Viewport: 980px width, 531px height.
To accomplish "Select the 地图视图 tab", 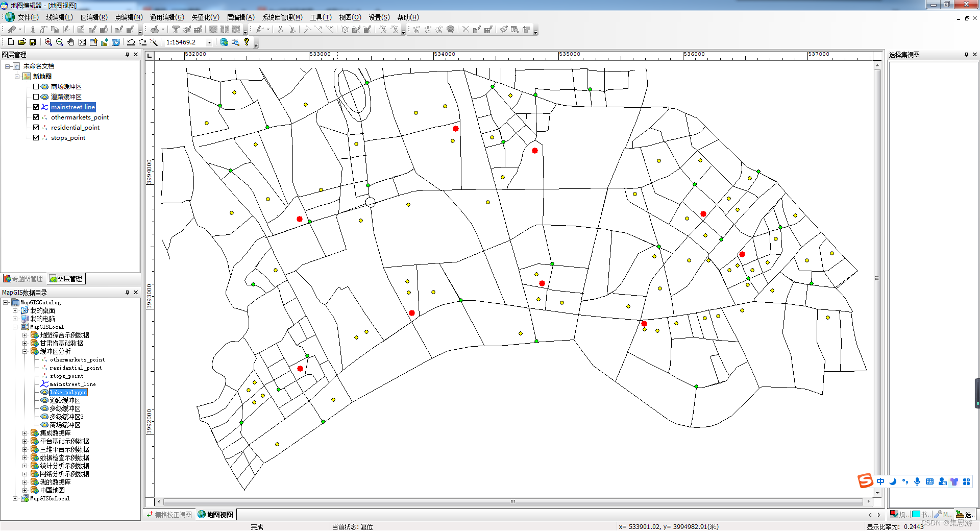I will 216,515.
